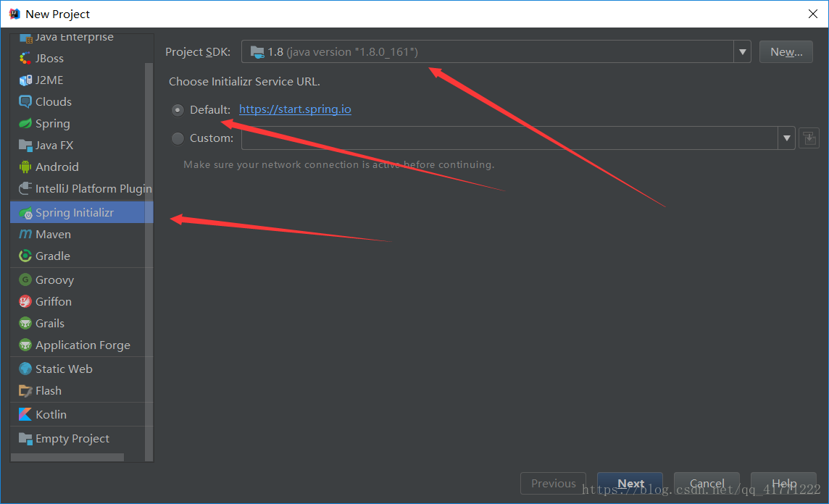Click the Clouds icon
The width and height of the screenshot is (829, 504).
pos(25,102)
